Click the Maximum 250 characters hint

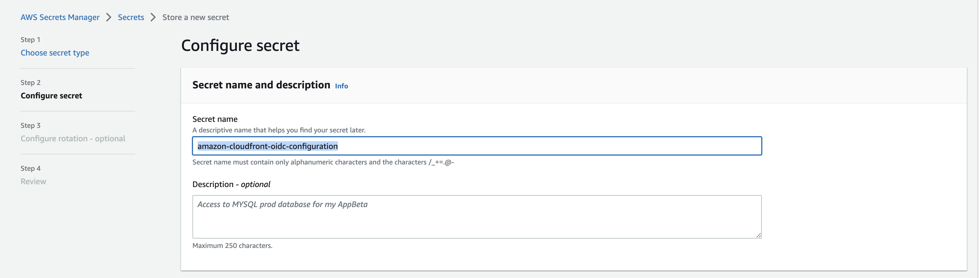click(232, 246)
